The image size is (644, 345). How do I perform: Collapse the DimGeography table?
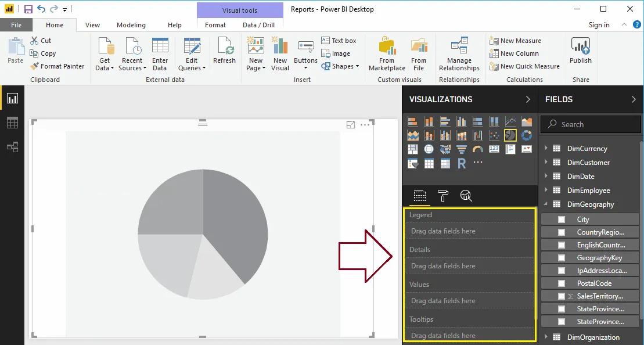(x=546, y=204)
